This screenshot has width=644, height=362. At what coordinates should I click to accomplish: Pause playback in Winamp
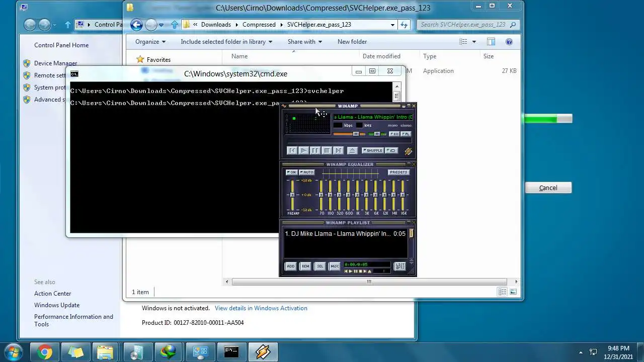315,150
